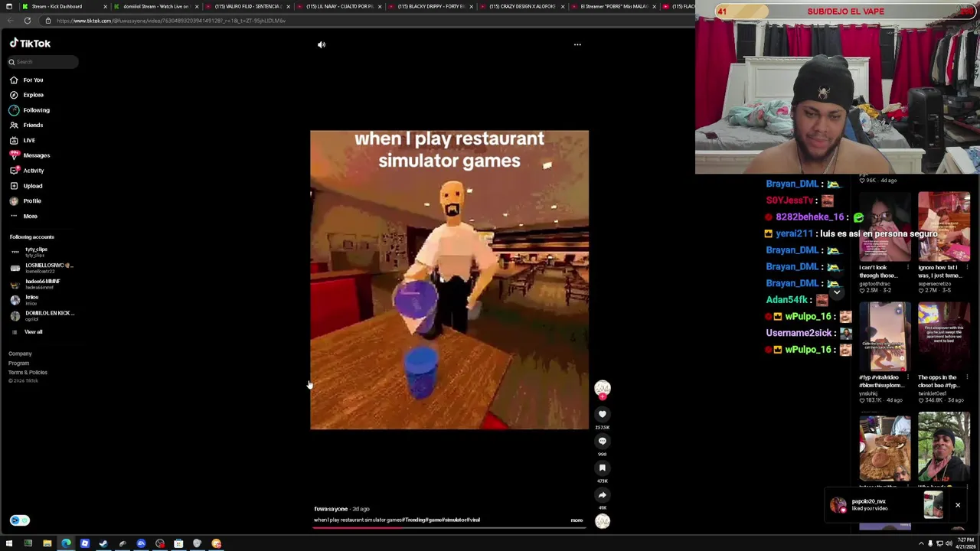This screenshot has width=980, height=551.
Task: Open the Windows Start menu
Action: pos(9,543)
